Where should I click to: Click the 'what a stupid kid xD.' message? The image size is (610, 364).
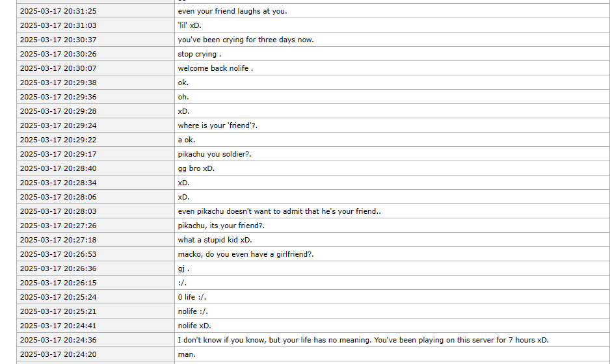click(x=215, y=240)
